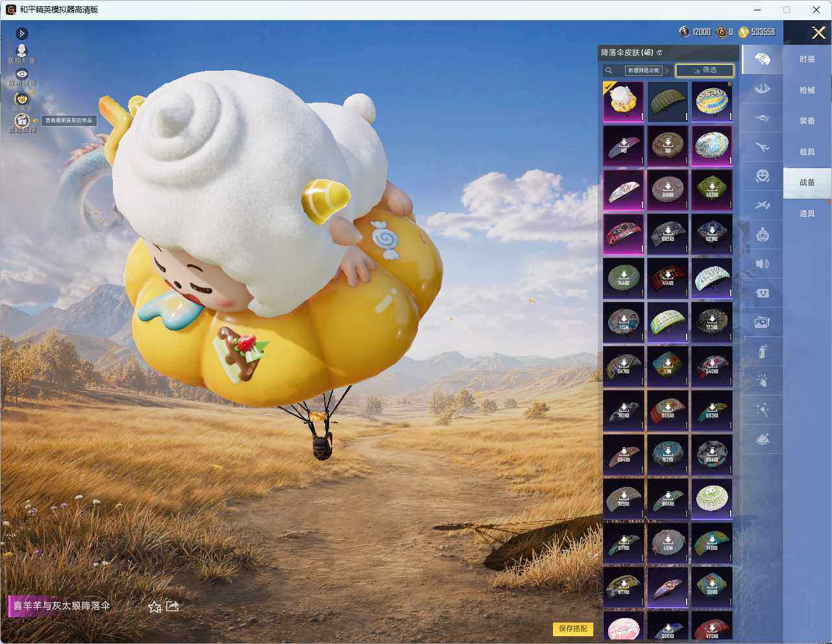Select the pink-white parachute in bottom row
Viewport: 832px width, 644px height.
[x=624, y=626]
